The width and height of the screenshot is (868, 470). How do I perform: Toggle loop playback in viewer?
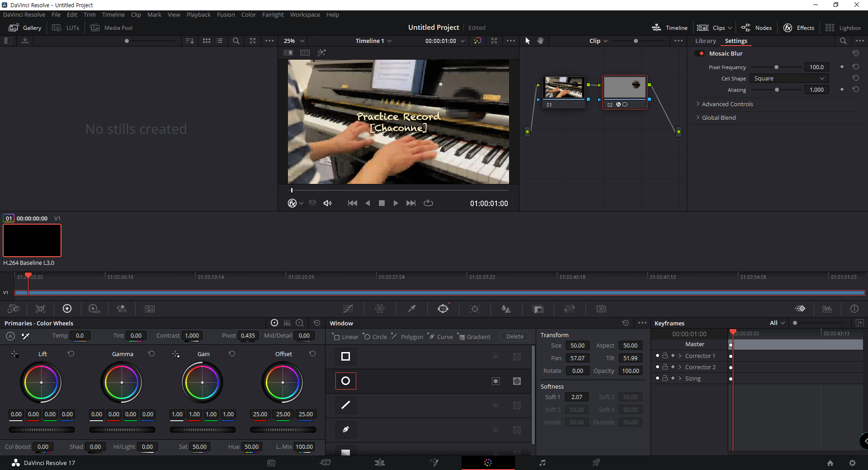click(428, 203)
